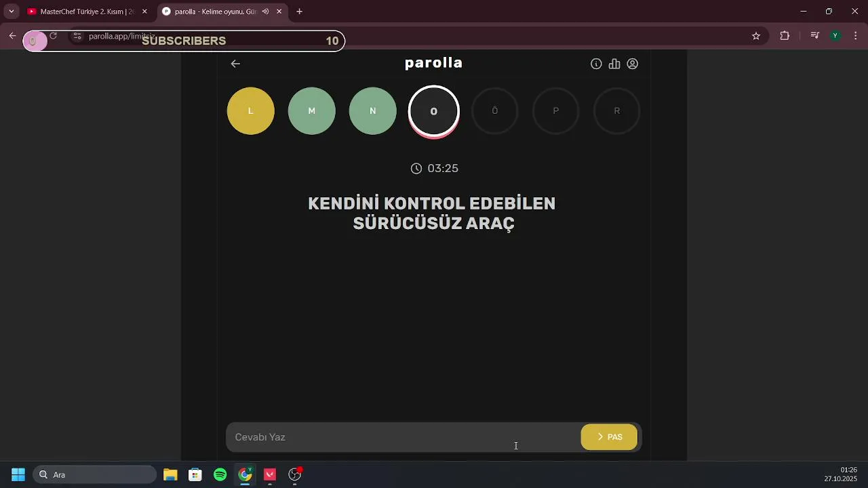Click the SUBSCRIBERS counter overlay

click(184, 41)
